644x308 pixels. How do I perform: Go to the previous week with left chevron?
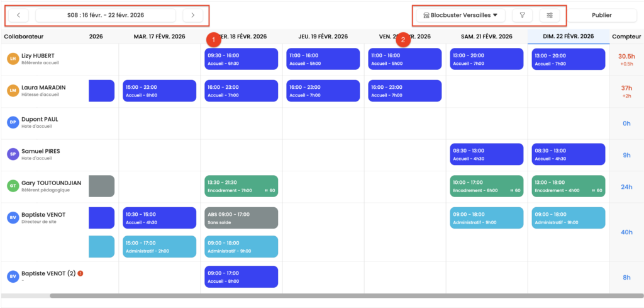[x=18, y=15]
